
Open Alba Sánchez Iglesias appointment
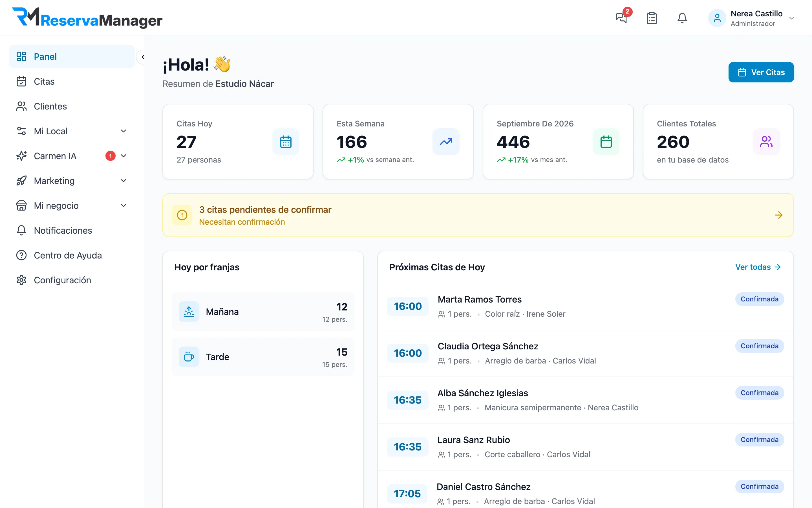586,400
